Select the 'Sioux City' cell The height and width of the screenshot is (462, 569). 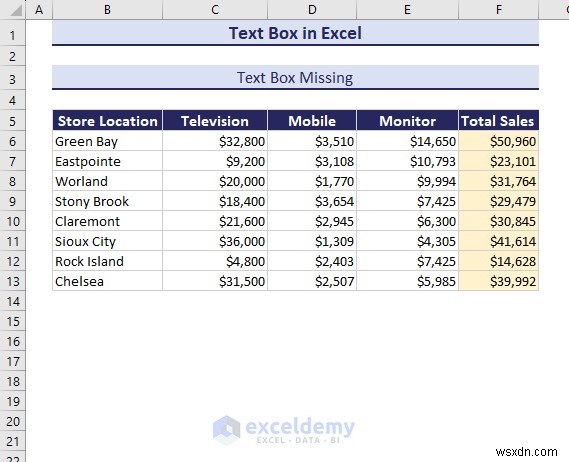point(107,241)
